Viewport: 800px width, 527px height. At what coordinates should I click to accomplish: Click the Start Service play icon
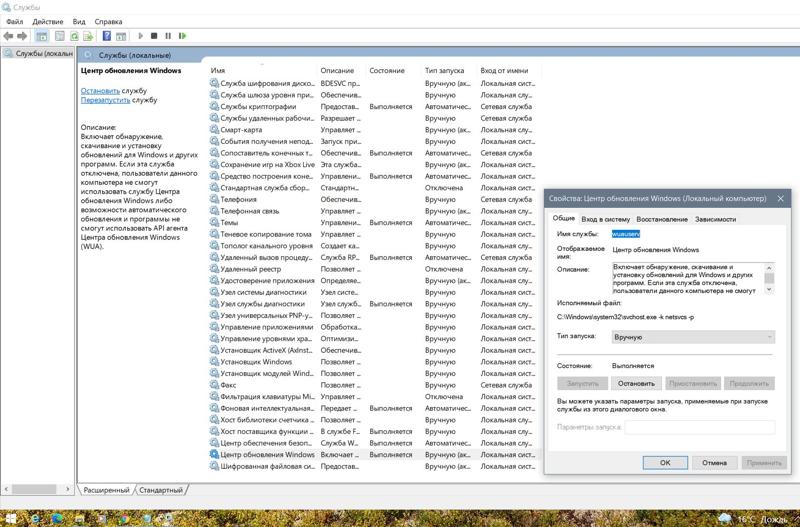141,36
